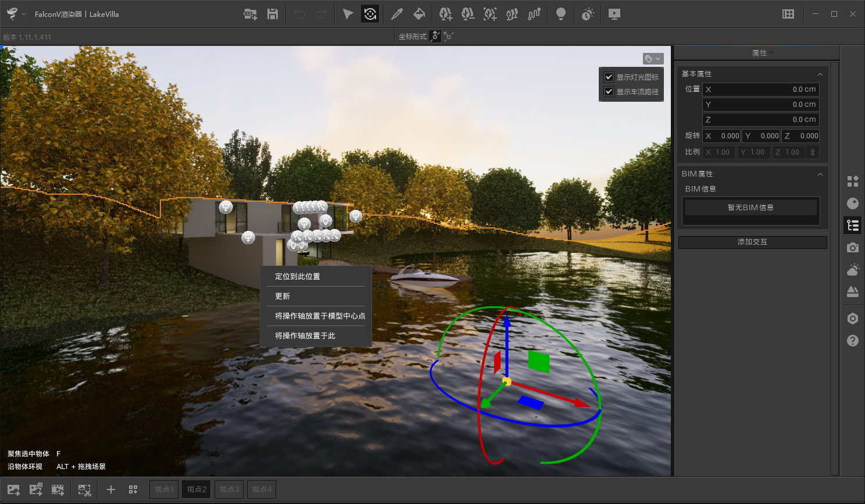Activate the paint bucket tool
Viewport: 865px width, 504px height.
point(419,14)
